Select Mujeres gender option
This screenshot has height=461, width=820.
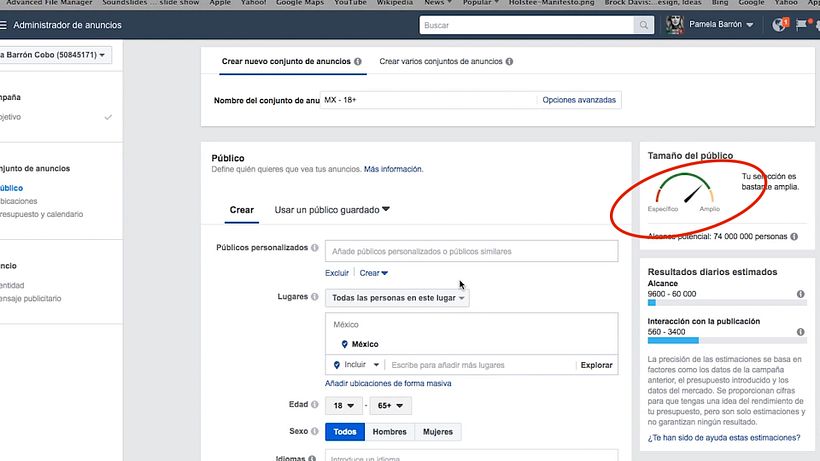(438, 432)
